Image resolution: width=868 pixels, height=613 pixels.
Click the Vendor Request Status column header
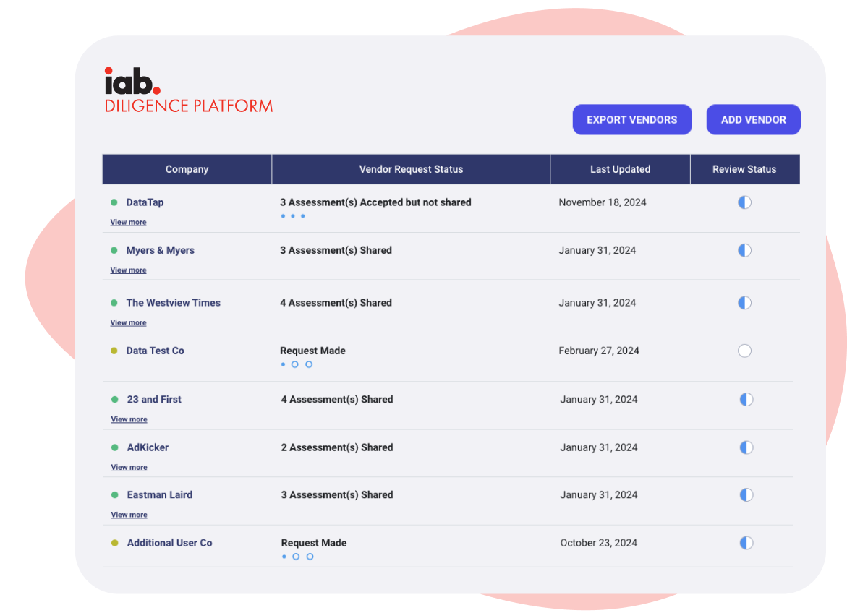(411, 169)
